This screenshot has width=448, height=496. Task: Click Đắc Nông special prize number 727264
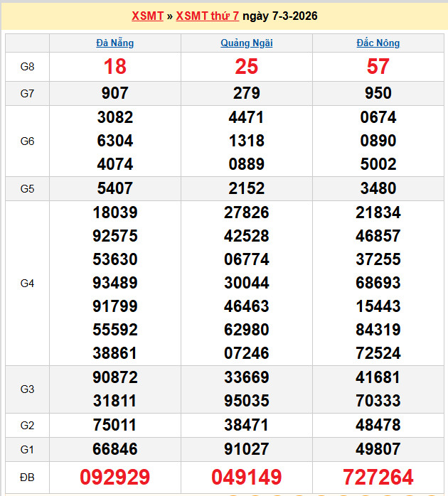[x=378, y=477]
